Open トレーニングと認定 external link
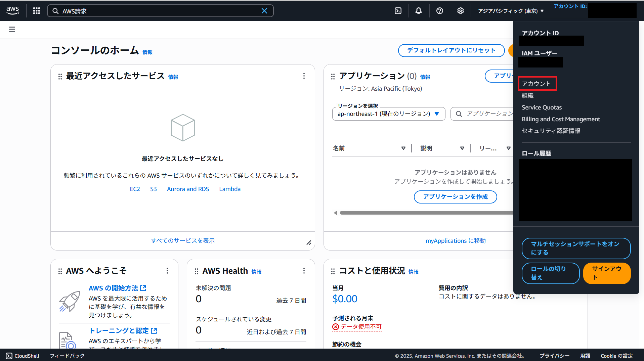Screen dimensions: 644x361 tap(123, 331)
